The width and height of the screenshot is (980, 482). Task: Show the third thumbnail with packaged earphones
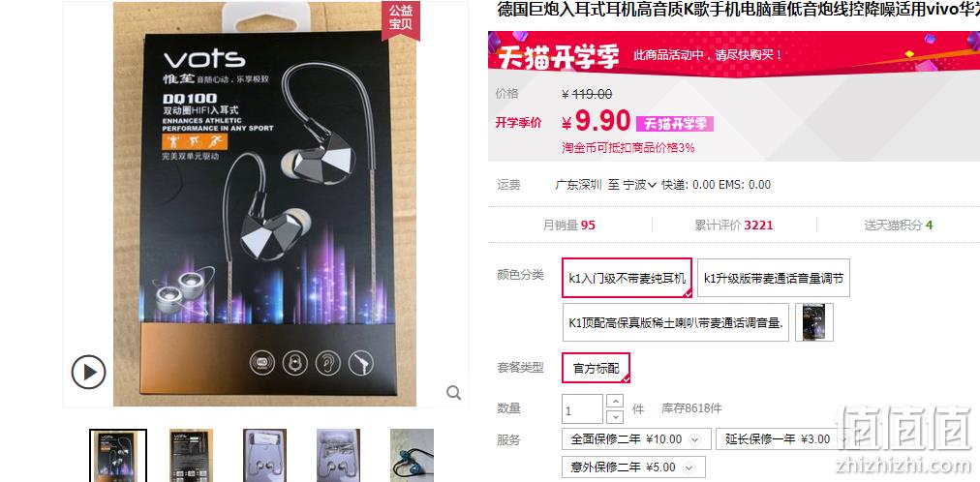click(x=265, y=455)
